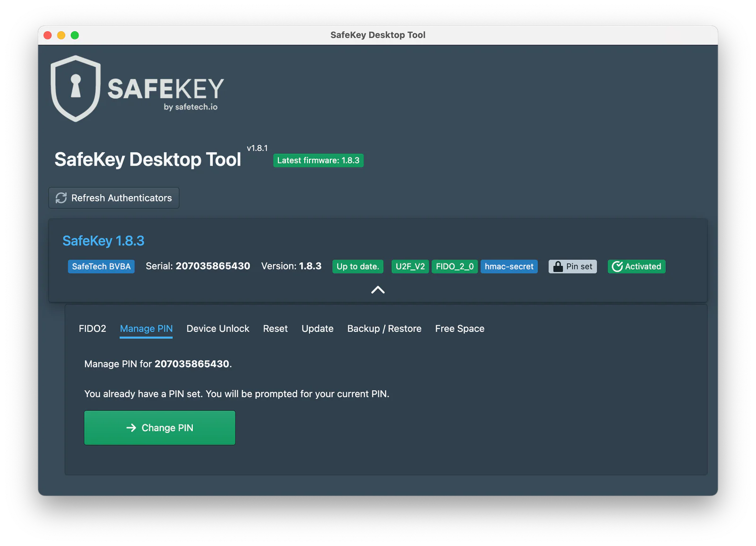The height and width of the screenshot is (546, 756).
Task: Click the Latest firmware: 1.8.3 badge
Action: point(318,160)
